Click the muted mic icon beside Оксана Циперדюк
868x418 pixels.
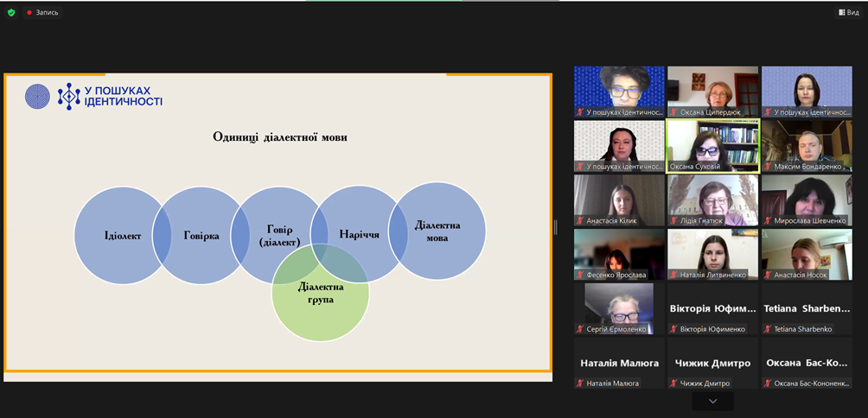674,112
